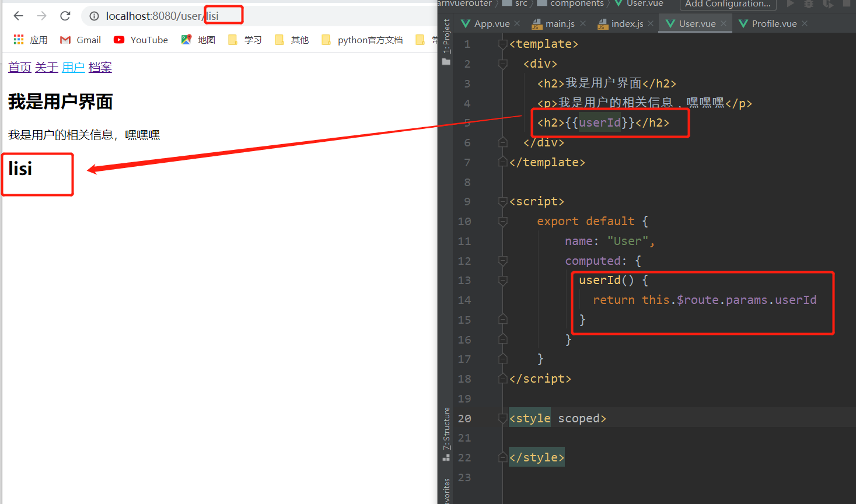Follow the 档案 link
Screen dimensions: 856x504
click(100, 67)
